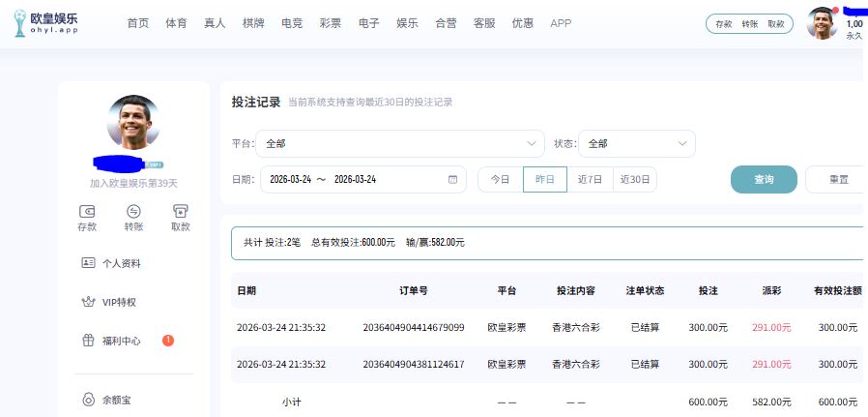Viewport: 868px width, 417px height.
Task: Click the 取款 withdraw icon in sidebar
Action: pos(180,213)
